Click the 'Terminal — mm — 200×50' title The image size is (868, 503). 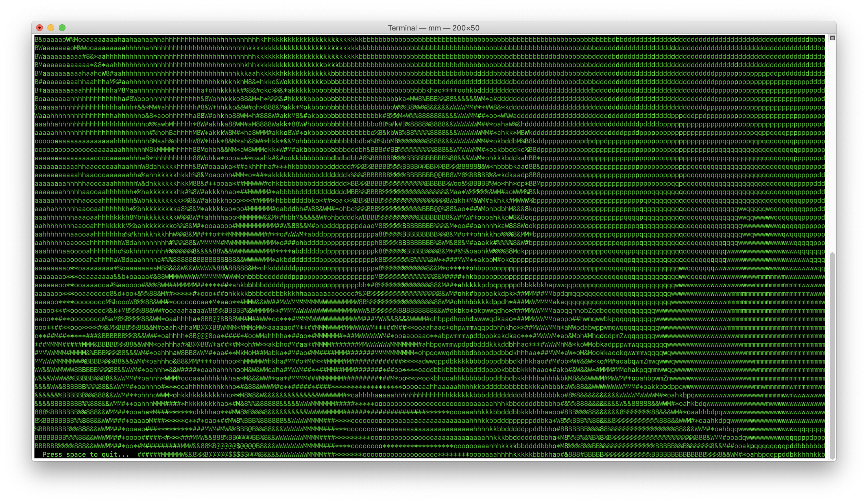coord(434,28)
